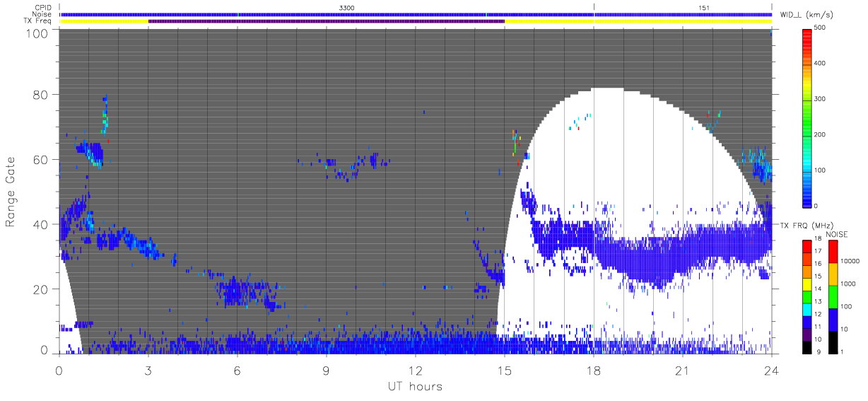Viewport: 868px width, 401px height.
Task: Click the 18 tick on UT hours axis
Action: pos(594,370)
